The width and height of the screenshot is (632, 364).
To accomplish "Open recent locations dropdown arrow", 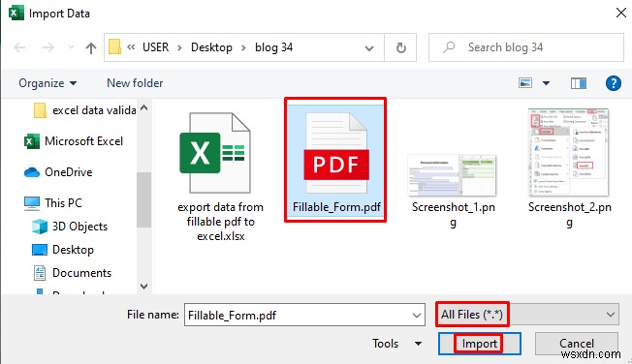I will (x=71, y=47).
